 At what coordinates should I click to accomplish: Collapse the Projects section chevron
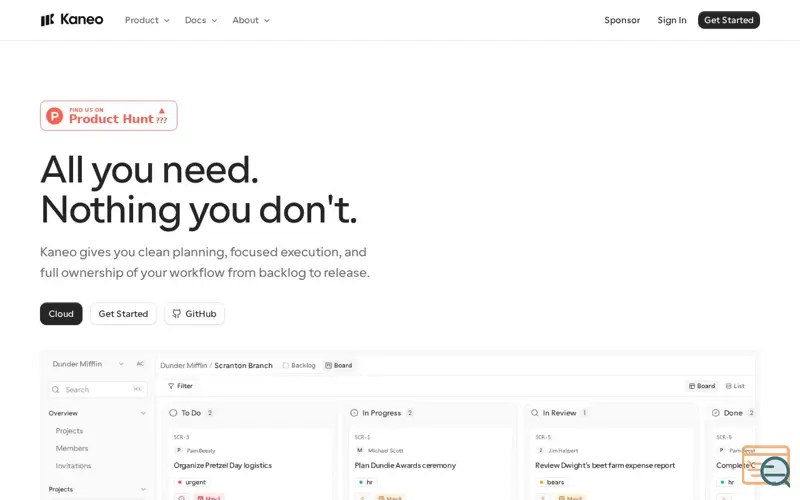click(143, 489)
